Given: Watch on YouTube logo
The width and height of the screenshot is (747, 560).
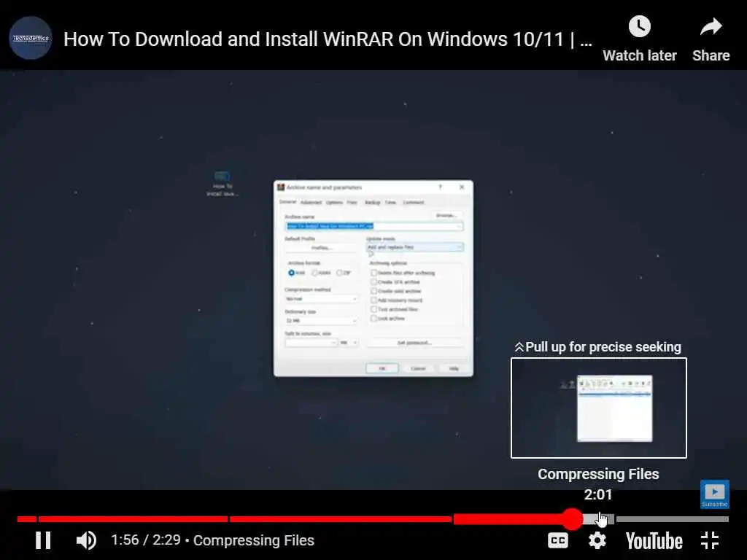Looking at the screenshot, I should [654, 541].
